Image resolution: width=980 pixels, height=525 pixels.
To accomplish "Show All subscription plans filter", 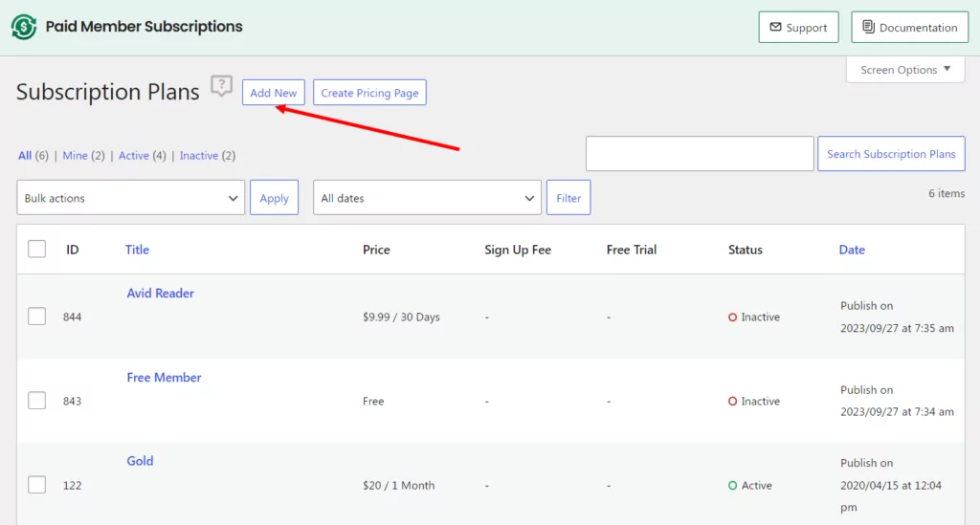I will [24, 156].
